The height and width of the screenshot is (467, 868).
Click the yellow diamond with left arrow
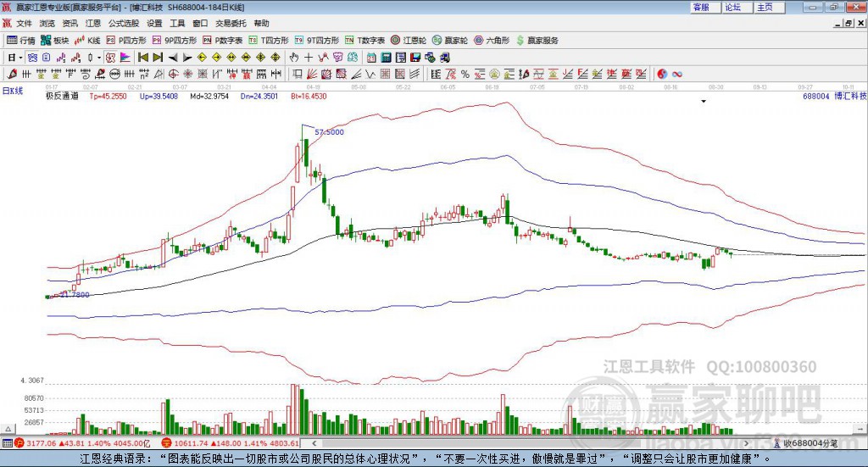click(x=202, y=58)
